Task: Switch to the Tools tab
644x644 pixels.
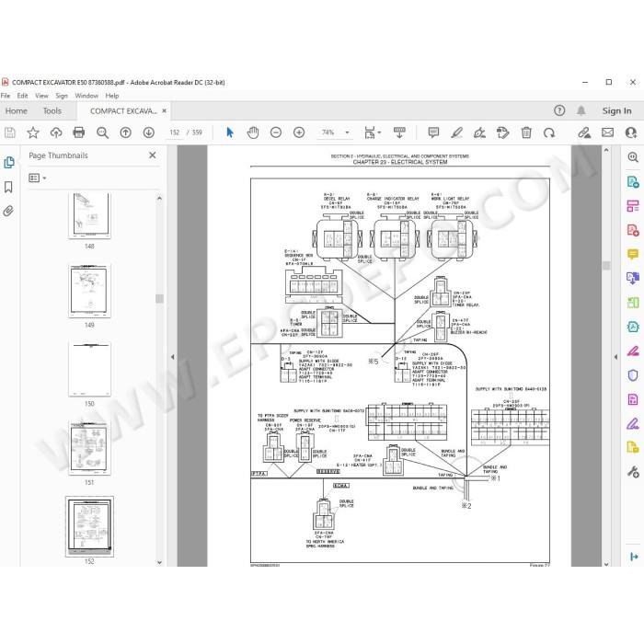Action: click(x=52, y=111)
